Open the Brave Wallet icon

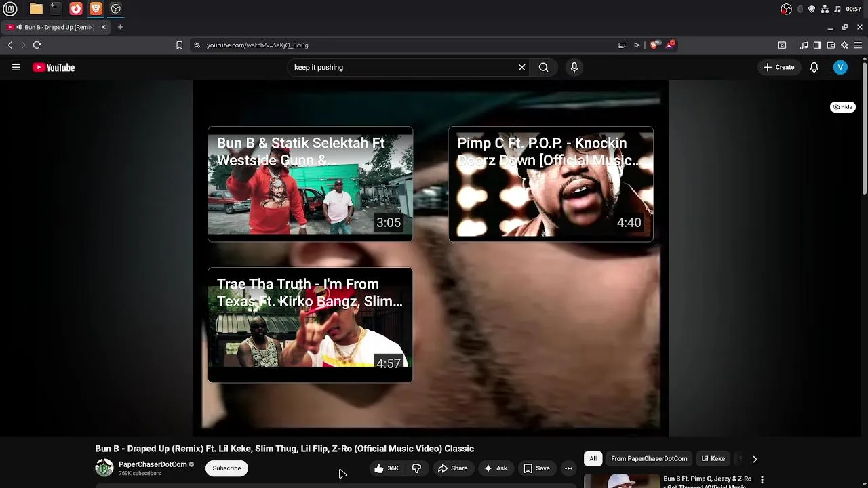(831, 45)
